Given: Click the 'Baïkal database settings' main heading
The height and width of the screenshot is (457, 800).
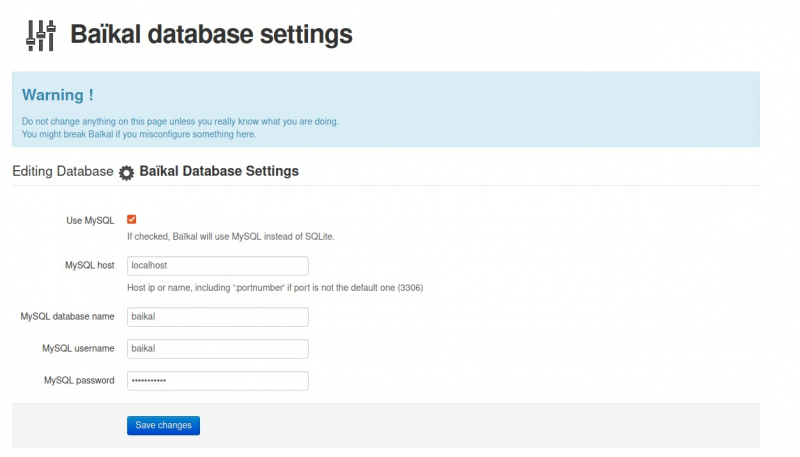Looking at the screenshot, I should [211, 35].
